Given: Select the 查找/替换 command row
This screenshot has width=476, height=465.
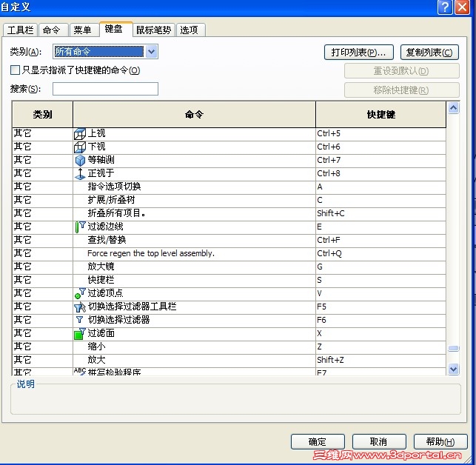Looking at the screenshot, I should point(229,240).
